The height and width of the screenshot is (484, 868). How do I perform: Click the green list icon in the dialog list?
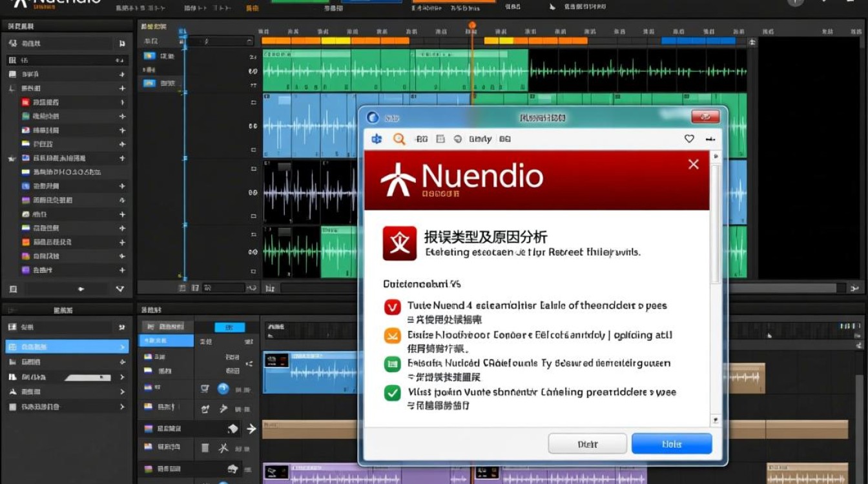[x=392, y=364]
